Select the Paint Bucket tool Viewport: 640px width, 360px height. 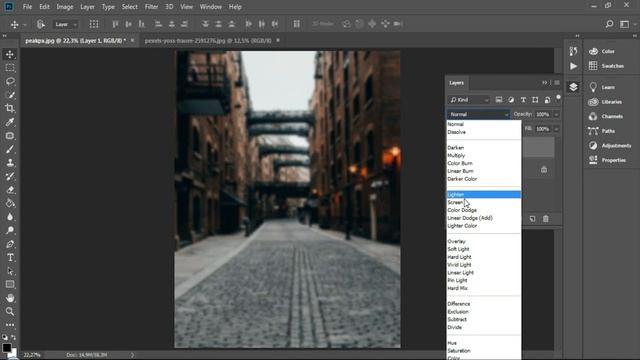coord(10,203)
